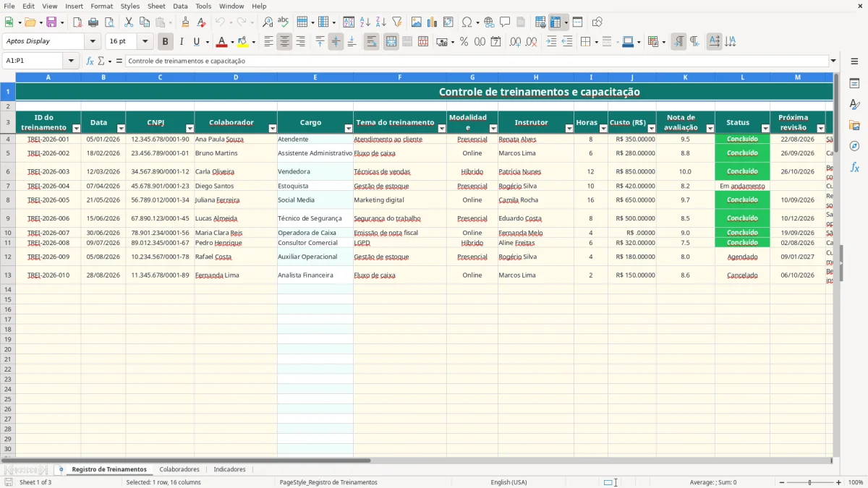Insert a special character with the Omega icon

pos(467,22)
